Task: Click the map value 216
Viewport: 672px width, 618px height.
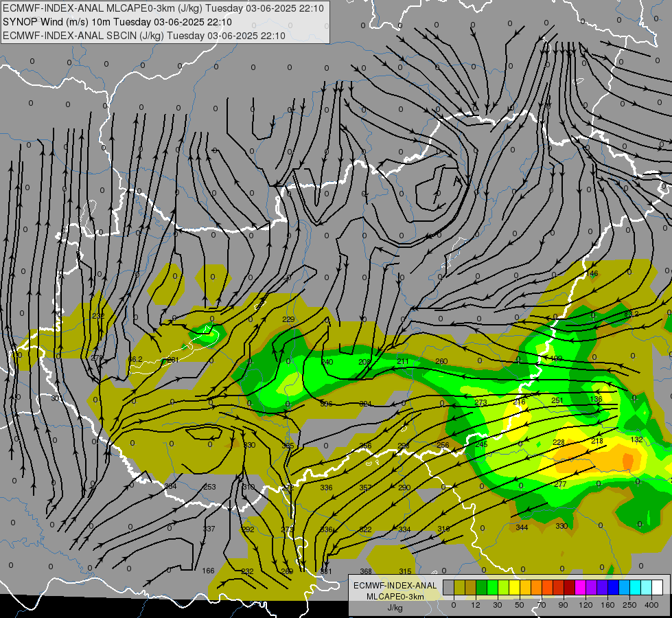Action: (519, 402)
